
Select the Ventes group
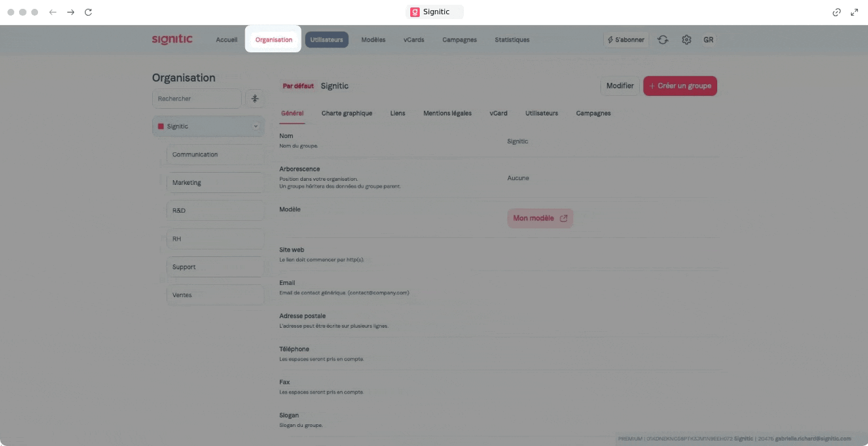pyautogui.click(x=215, y=295)
